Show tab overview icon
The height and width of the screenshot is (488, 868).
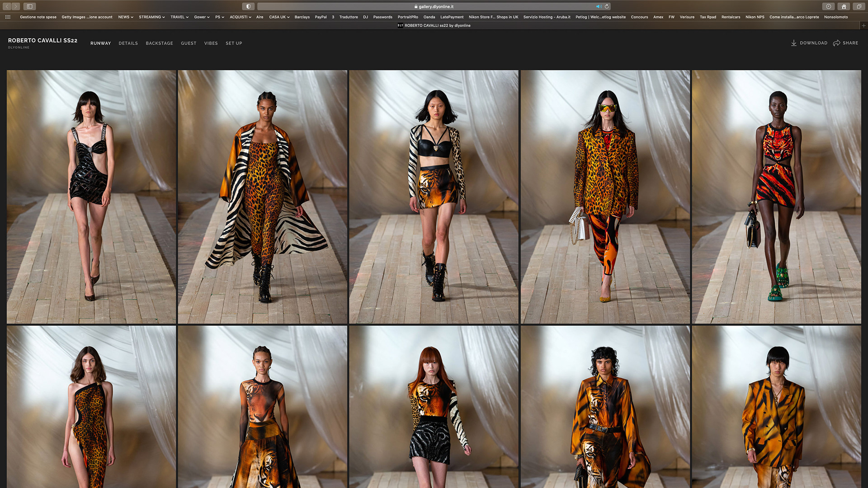point(859,6)
